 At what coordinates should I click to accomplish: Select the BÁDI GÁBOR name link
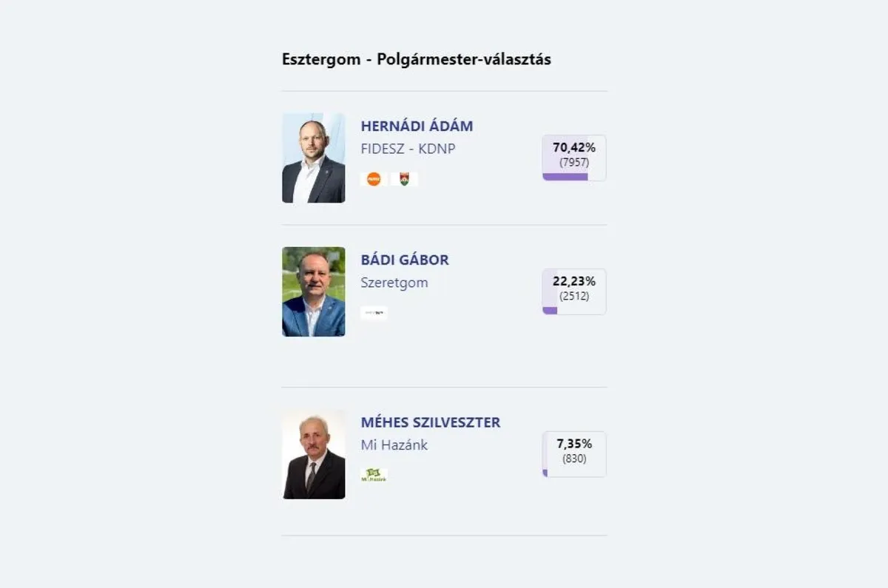point(405,260)
